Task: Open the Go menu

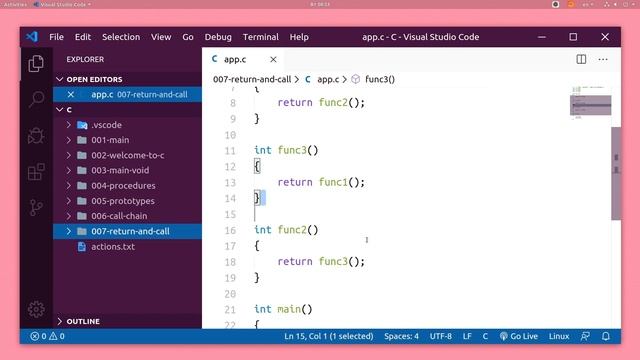Action: tap(188, 37)
